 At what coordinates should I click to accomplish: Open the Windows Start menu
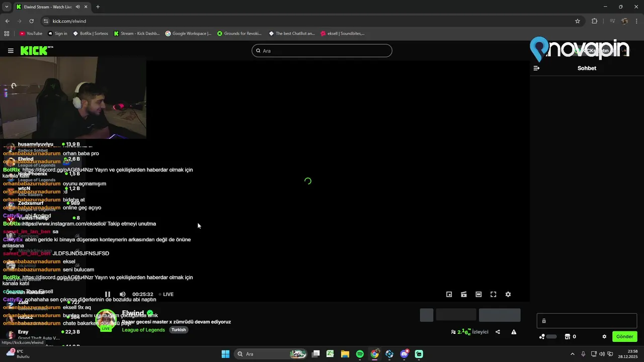coord(225,354)
